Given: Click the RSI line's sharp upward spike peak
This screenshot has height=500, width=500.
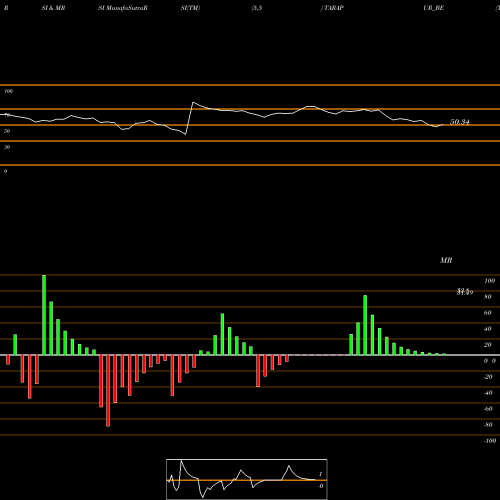Looking at the screenshot, I should click(x=193, y=102).
